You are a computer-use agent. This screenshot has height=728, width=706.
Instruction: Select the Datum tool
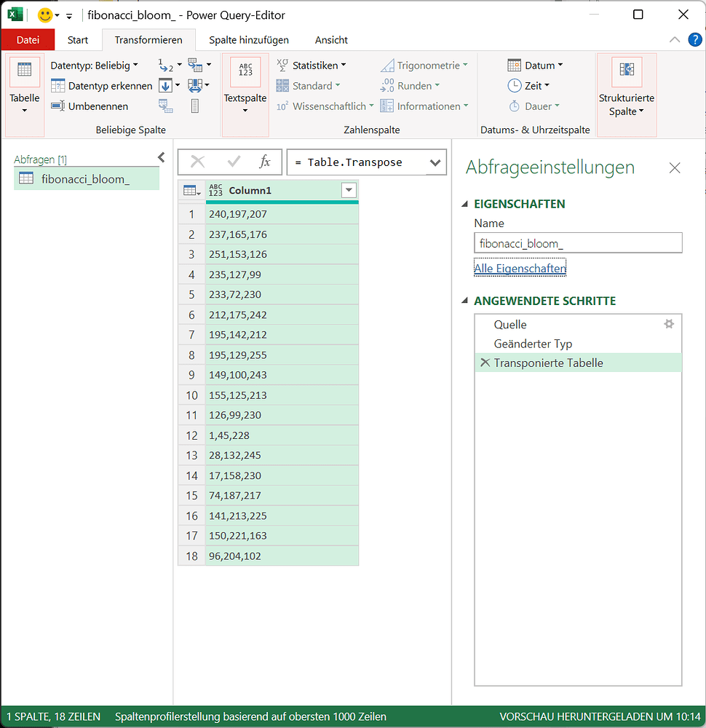coord(536,65)
